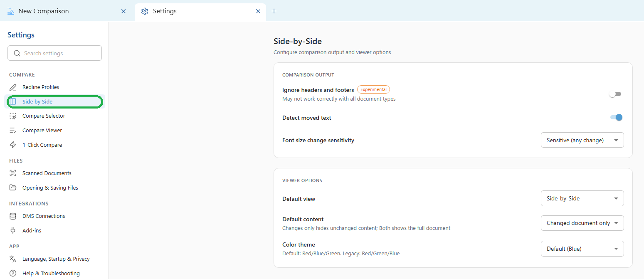Screen dimensions: 644x279
Task: Open the Default view dropdown
Action: [582, 198]
